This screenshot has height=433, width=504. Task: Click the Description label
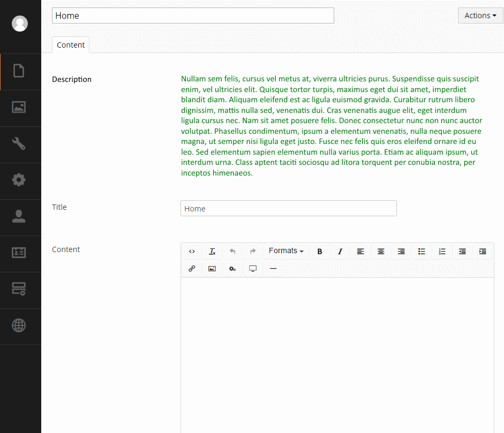coord(72,79)
